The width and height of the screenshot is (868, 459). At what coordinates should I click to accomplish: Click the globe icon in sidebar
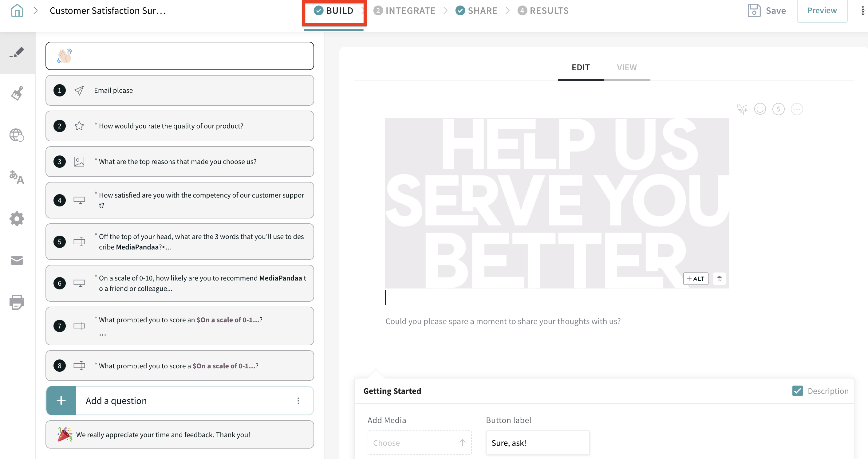[17, 135]
